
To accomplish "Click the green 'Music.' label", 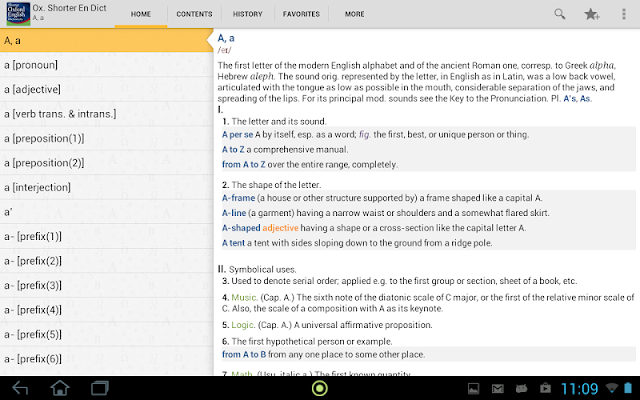I will [244, 298].
